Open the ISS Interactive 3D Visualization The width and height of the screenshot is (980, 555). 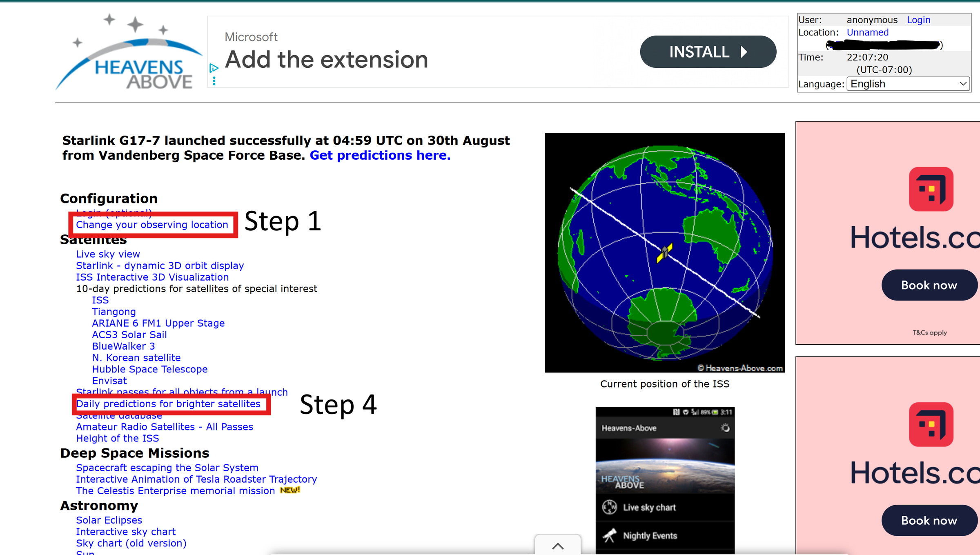pyautogui.click(x=152, y=277)
